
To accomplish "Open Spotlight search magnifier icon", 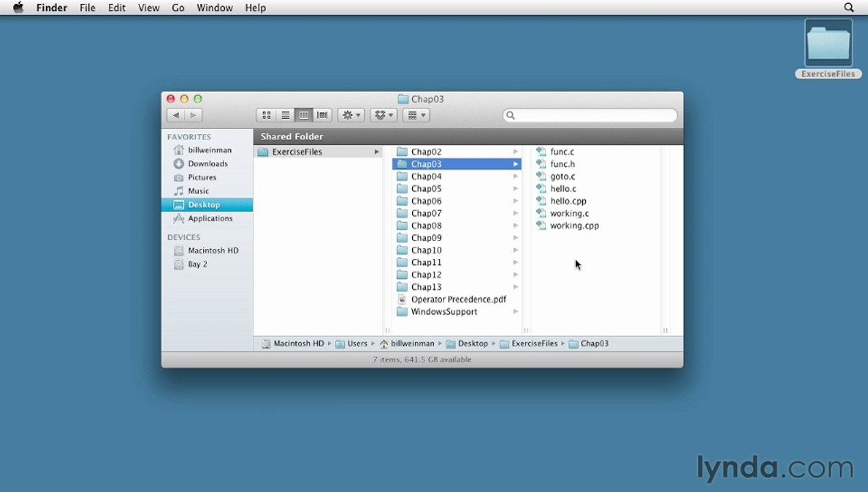I will 849,8.
